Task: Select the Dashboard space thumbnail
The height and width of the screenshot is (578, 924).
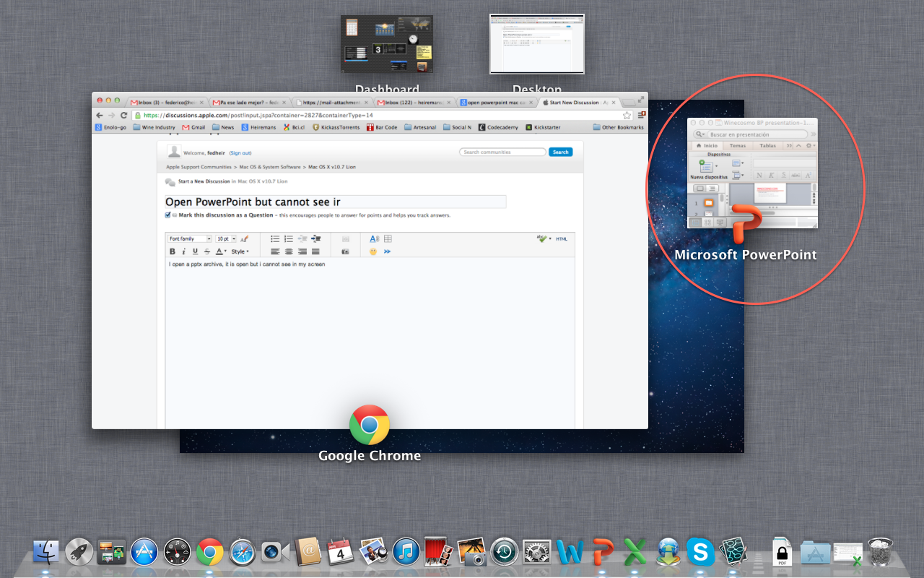Action: [x=387, y=45]
